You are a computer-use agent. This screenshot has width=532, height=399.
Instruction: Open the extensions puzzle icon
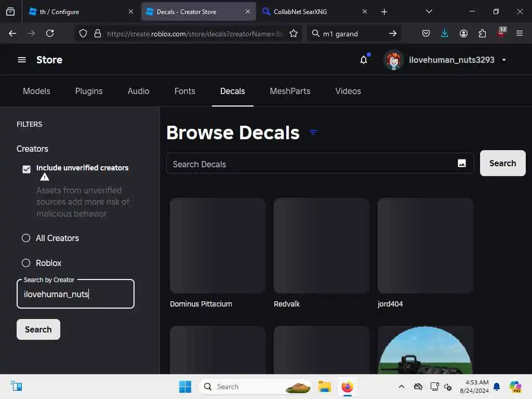coord(482,33)
